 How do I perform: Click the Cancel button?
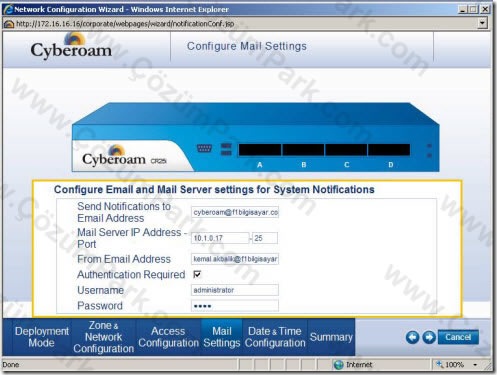pos(458,337)
